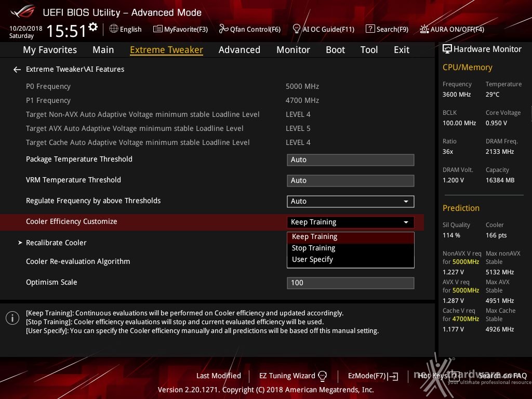Click P0 Frequency row label

[x=48, y=87]
